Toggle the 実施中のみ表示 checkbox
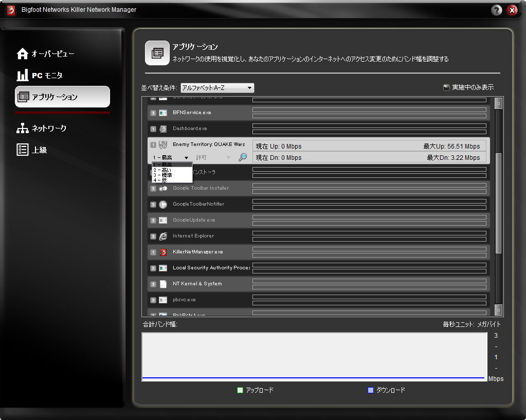The width and height of the screenshot is (526, 420). tap(446, 87)
